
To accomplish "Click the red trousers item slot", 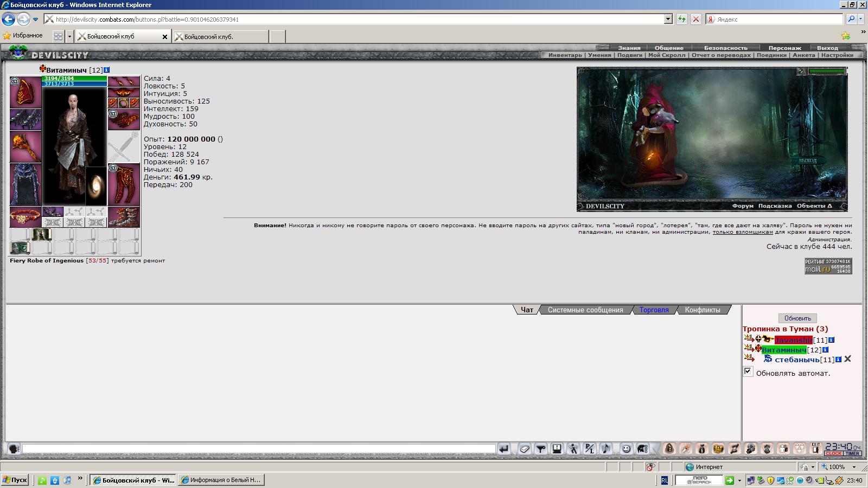I will [124, 184].
